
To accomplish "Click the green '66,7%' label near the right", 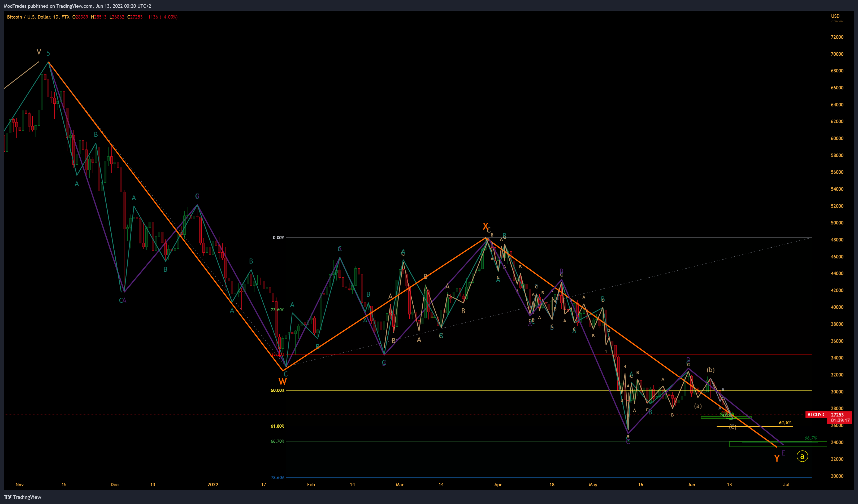I will (810, 438).
